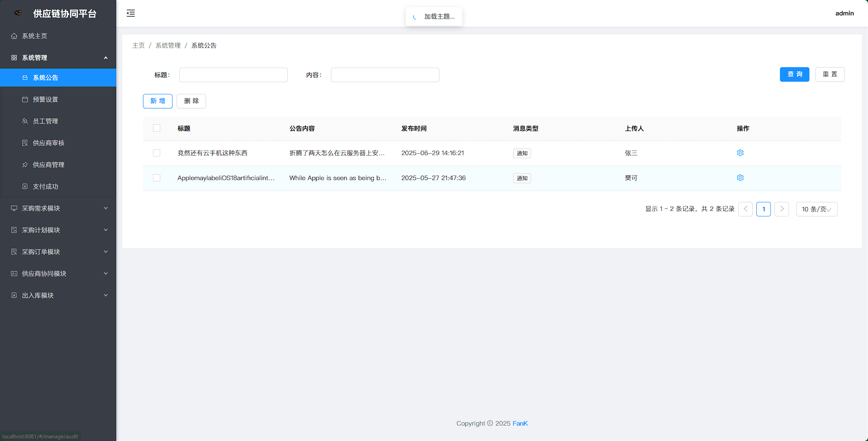Select the checkbox for the Apple announcement row

157,178
